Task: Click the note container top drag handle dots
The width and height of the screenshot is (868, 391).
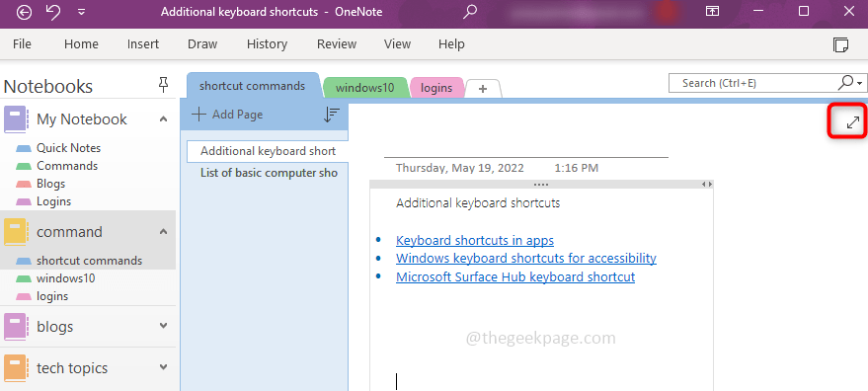Action: point(541,184)
